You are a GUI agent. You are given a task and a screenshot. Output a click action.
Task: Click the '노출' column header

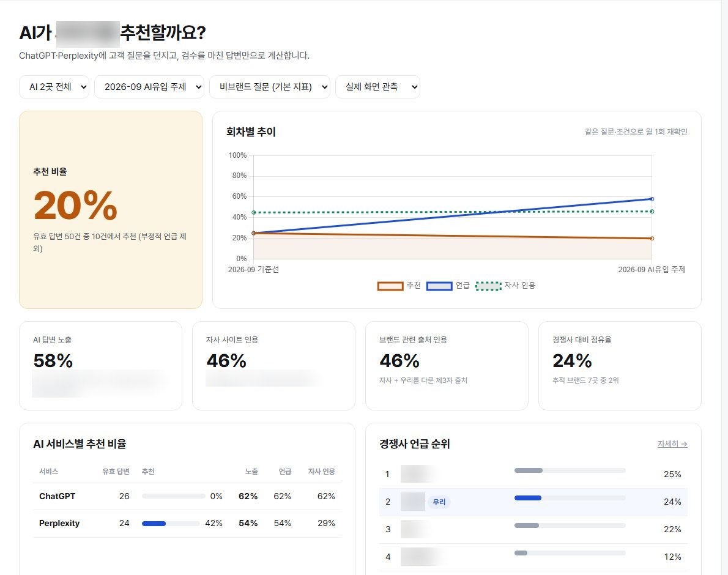pyautogui.click(x=251, y=472)
